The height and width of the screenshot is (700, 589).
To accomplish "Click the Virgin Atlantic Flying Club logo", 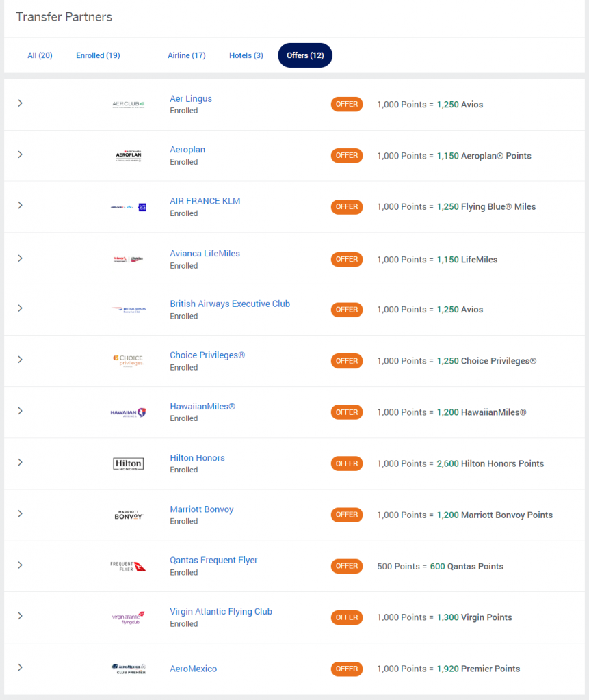I will (129, 617).
